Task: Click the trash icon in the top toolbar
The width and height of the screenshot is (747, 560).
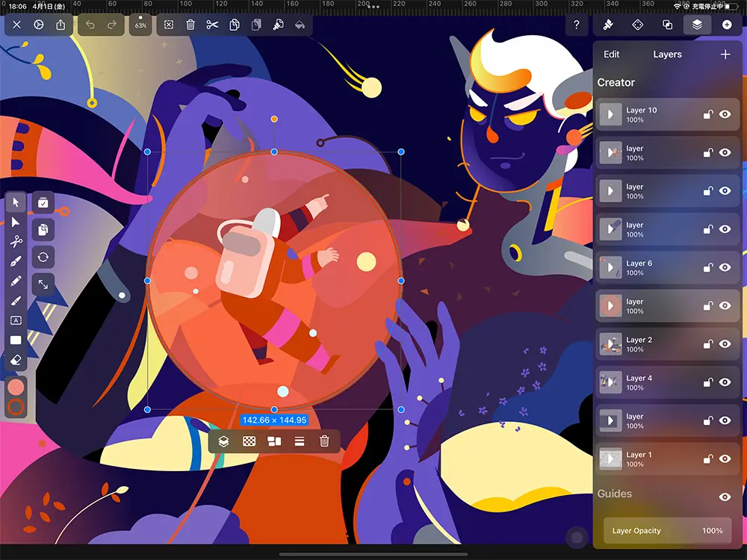Action: pyautogui.click(x=190, y=25)
